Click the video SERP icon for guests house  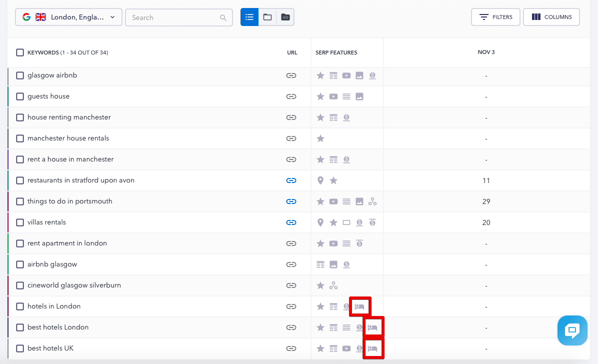click(x=333, y=96)
